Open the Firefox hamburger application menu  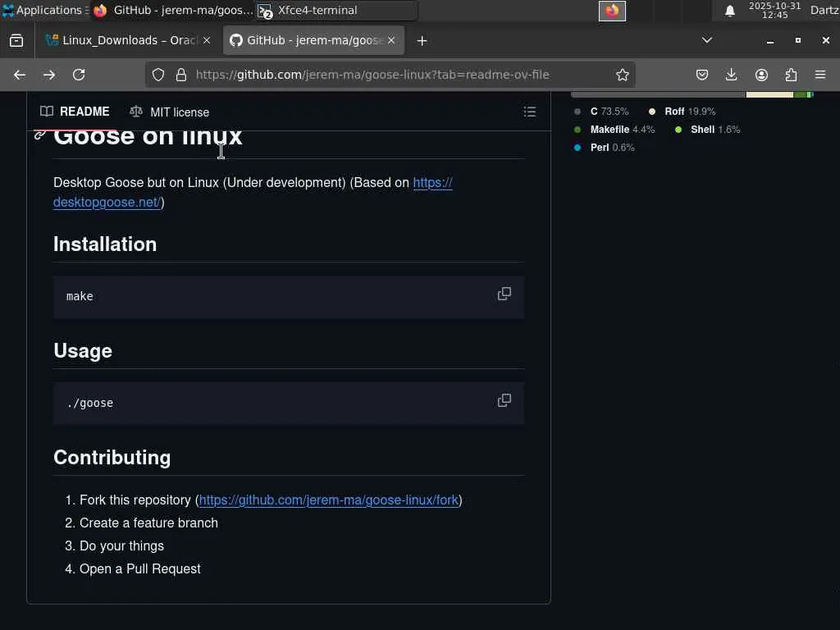[x=820, y=75]
